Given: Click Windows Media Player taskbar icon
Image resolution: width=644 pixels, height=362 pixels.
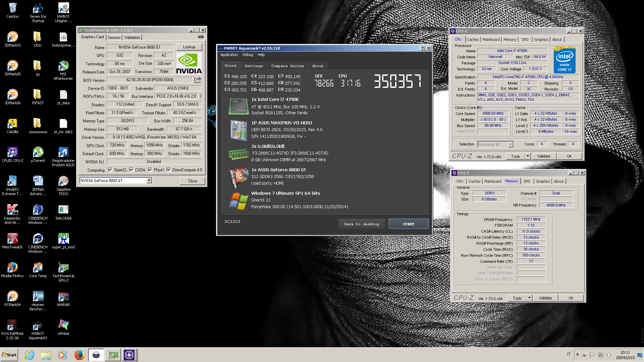Looking at the screenshot, I should point(62,355).
